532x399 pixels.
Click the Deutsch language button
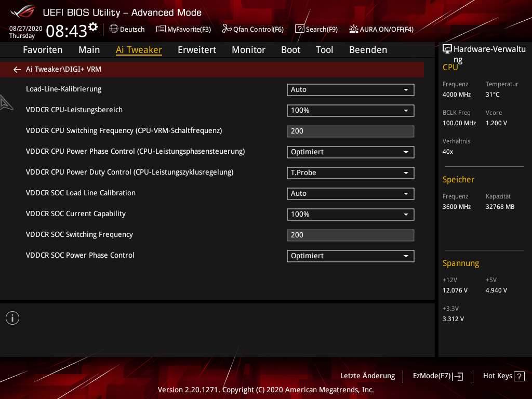[127, 29]
